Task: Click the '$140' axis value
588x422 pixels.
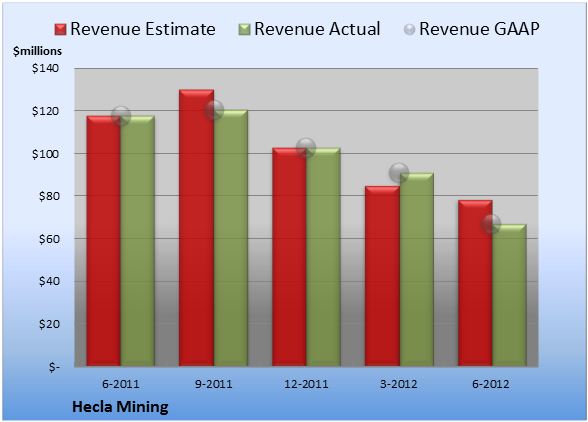Action: click(x=45, y=68)
